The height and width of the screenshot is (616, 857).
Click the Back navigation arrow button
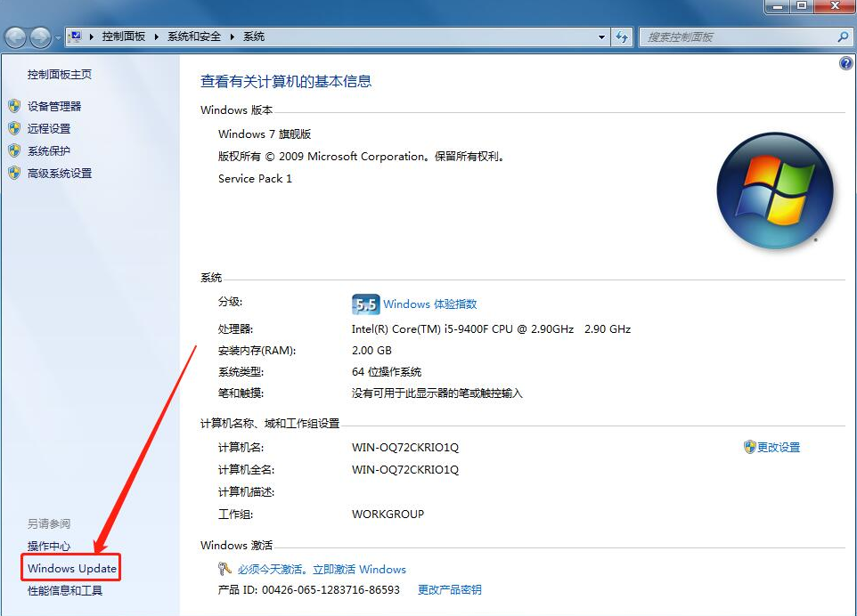16,37
